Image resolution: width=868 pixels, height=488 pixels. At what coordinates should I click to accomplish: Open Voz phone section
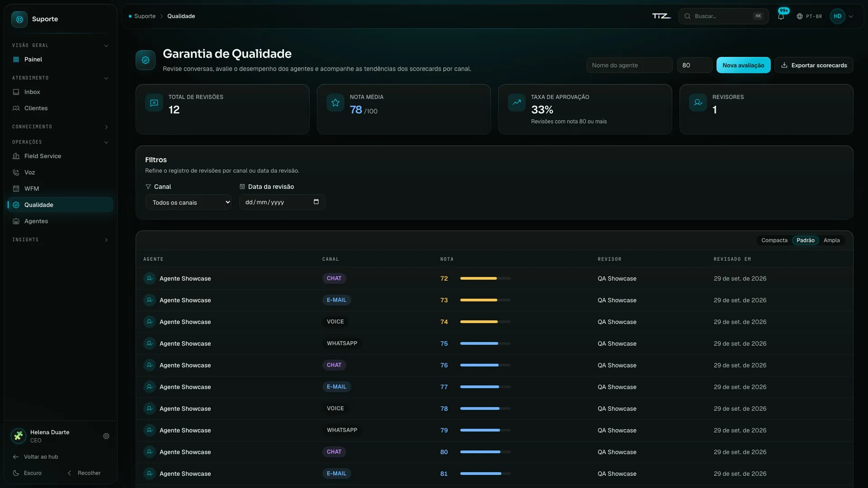click(60, 173)
